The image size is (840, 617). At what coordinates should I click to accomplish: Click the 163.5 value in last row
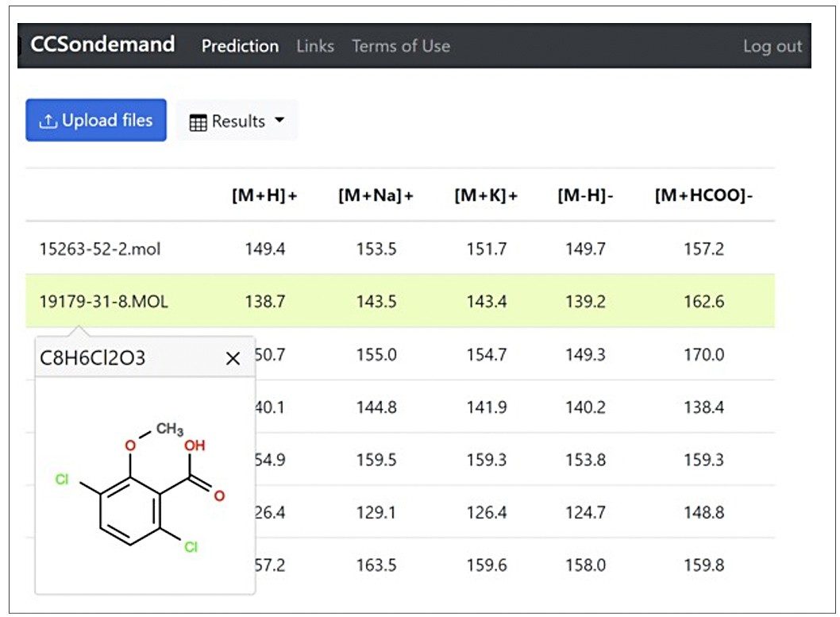coord(376,565)
